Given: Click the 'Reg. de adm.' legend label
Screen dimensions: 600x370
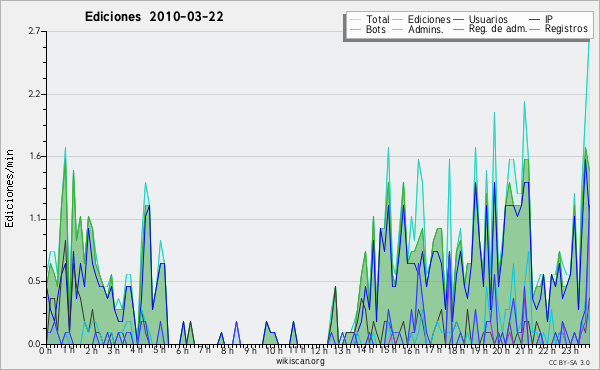Looking at the screenshot, I should [497, 29].
